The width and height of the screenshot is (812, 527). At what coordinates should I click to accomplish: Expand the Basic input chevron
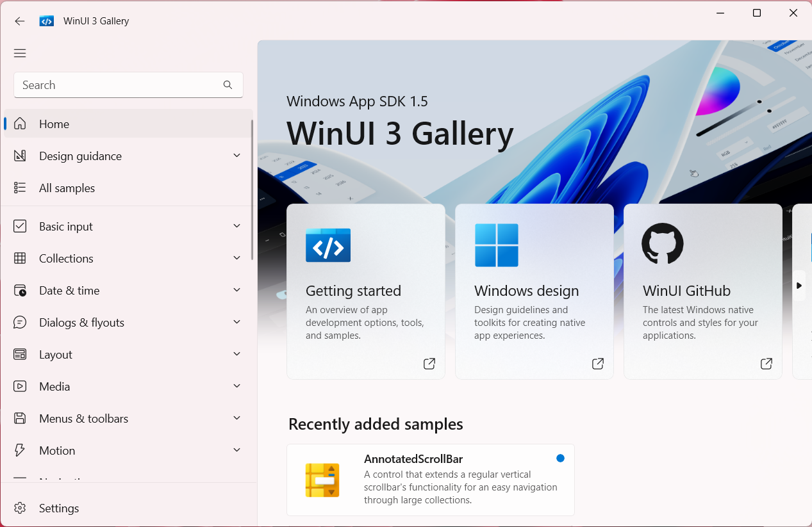(236, 226)
